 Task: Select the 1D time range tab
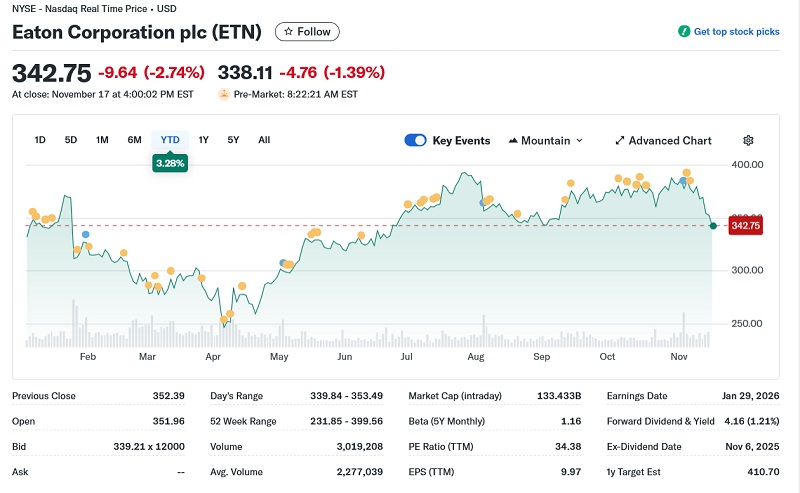click(40, 140)
